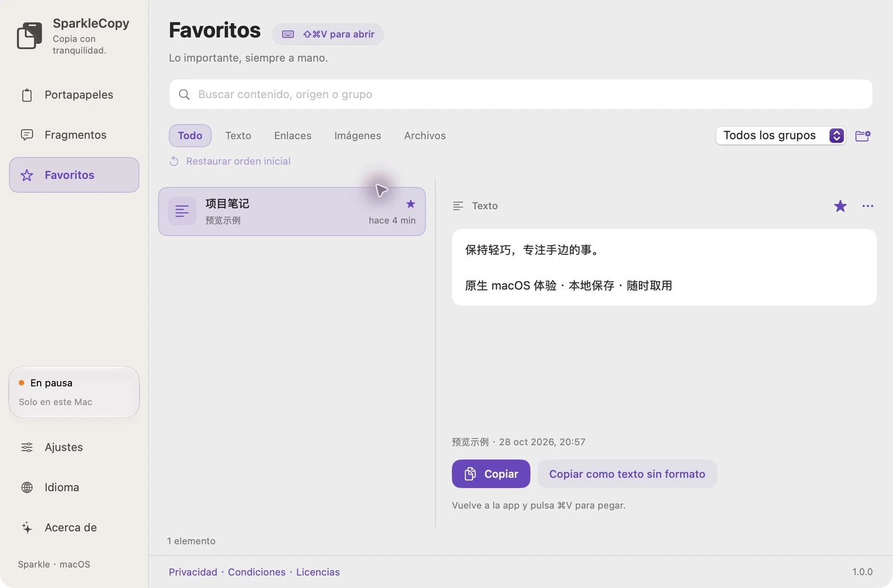The height and width of the screenshot is (588, 893).
Task: Open the Licencias link
Action: click(x=318, y=572)
